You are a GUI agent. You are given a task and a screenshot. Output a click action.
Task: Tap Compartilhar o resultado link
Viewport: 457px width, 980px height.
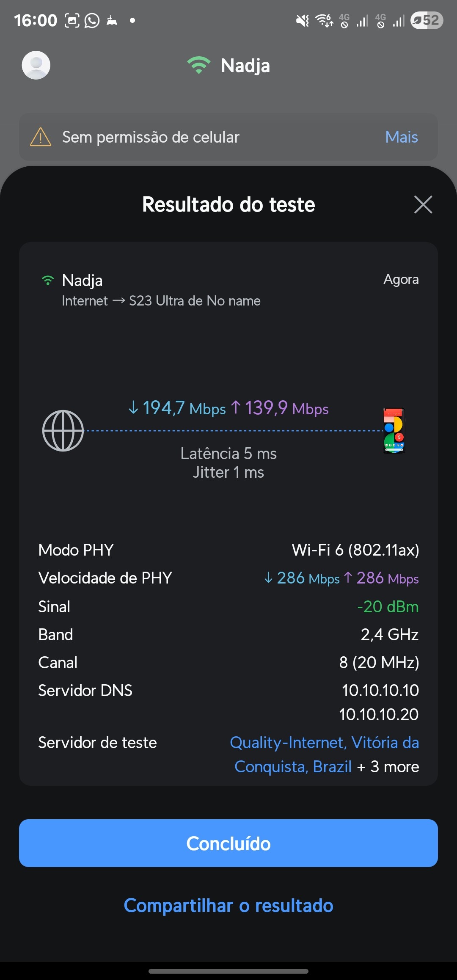[228, 906]
